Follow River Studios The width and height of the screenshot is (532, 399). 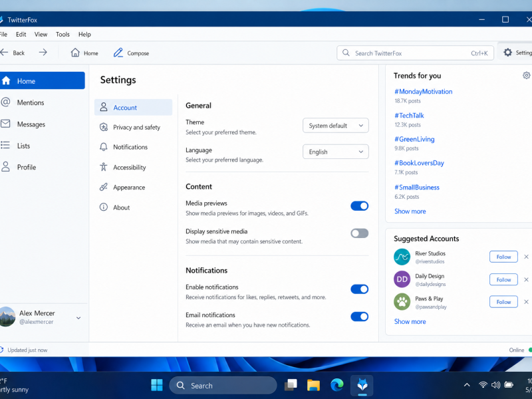click(503, 257)
